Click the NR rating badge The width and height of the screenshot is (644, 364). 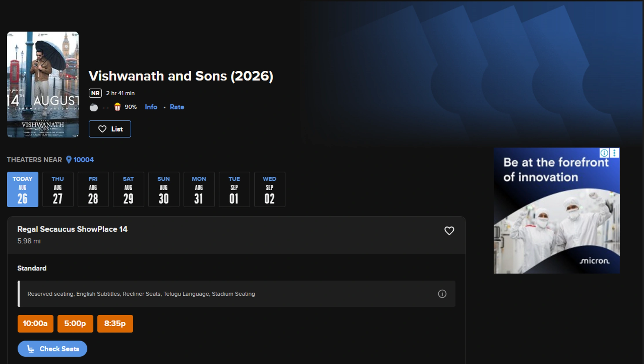click(95, 93)
